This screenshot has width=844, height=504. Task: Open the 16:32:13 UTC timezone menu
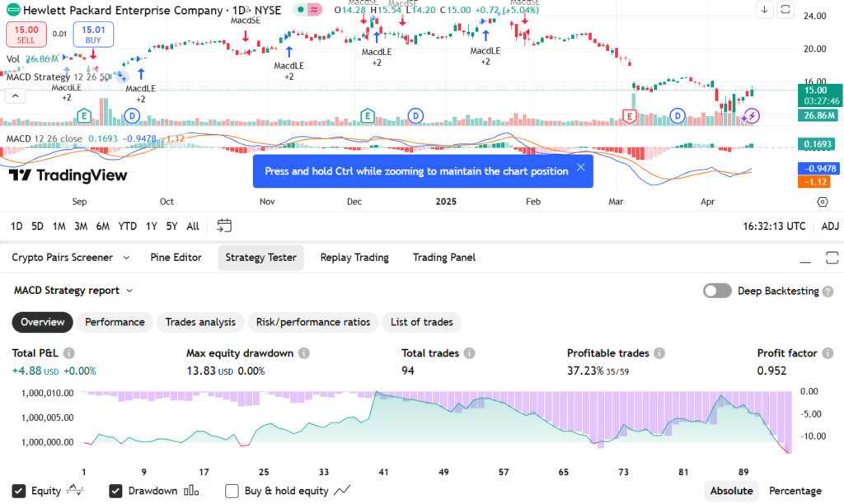[x=774, y=226]
